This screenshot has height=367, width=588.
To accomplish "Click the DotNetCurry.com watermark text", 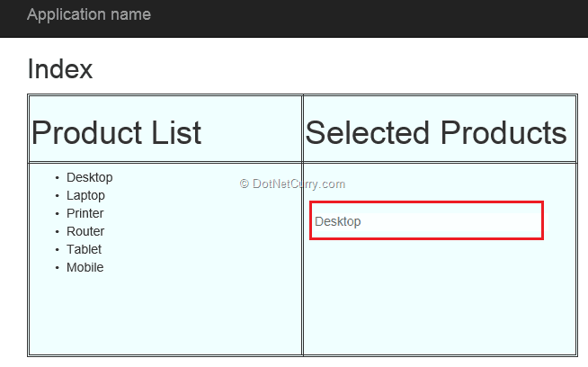I will click(x=292, y=183).
